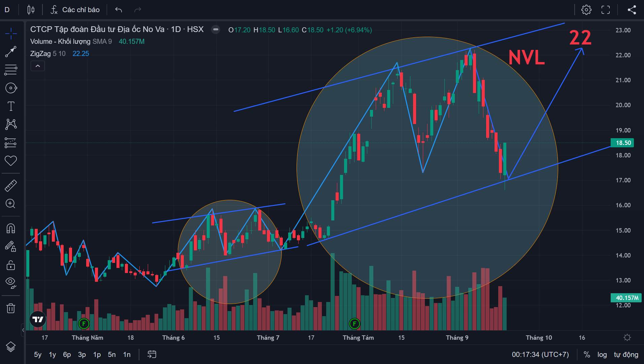Image resolution: width=644 pixels, height=364 pixels.
Task: Open the time axis settings gear
Action: tap(627, 338)
